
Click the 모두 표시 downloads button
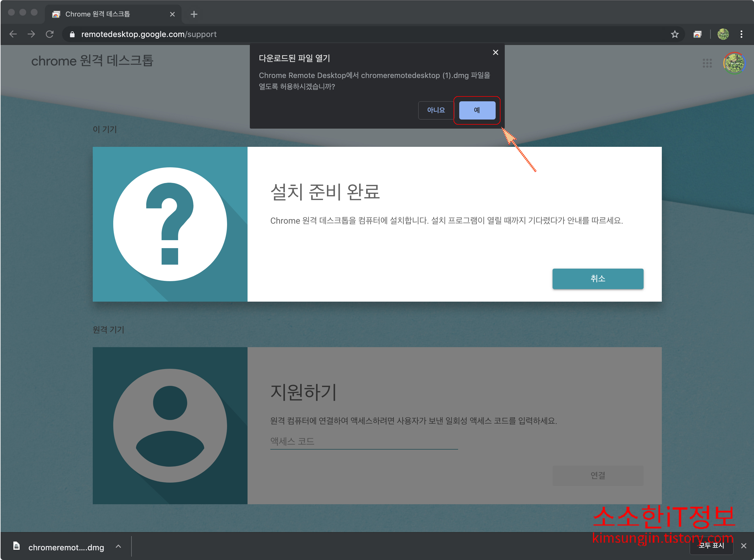coord(711,545)
